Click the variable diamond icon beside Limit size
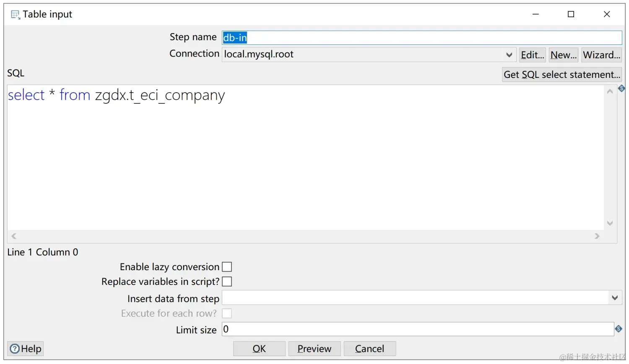The width and height of the screenshot is (629, 364). tap(619, 329)
